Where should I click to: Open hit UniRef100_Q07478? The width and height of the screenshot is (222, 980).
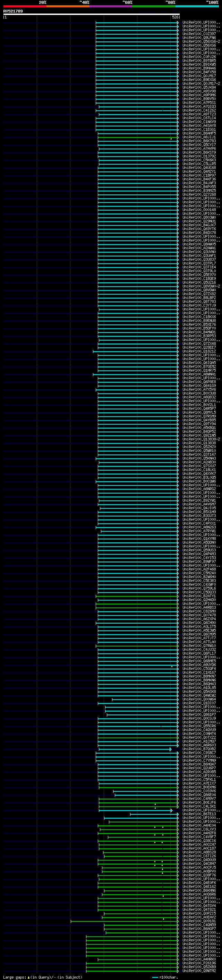[199, 615]
